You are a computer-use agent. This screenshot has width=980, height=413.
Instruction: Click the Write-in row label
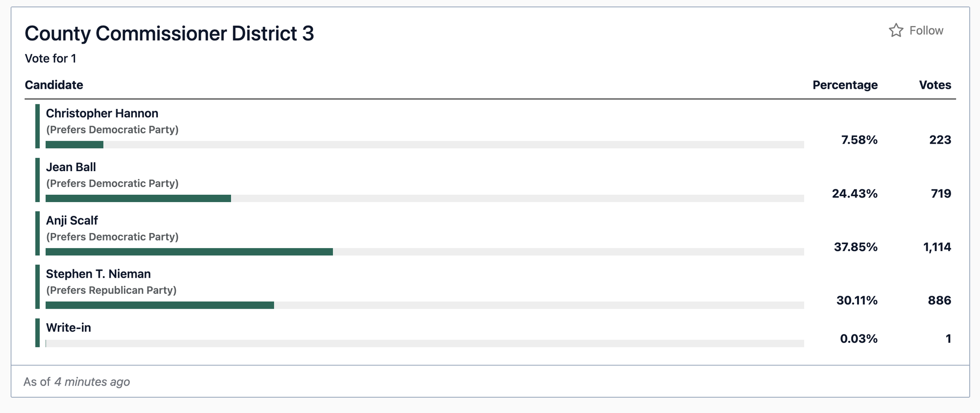click(69, 328)
